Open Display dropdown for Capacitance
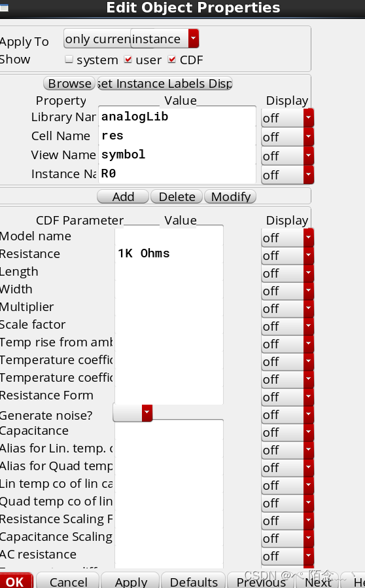The height and width of the screenshot is (588, 365). [x=287, y=432]
